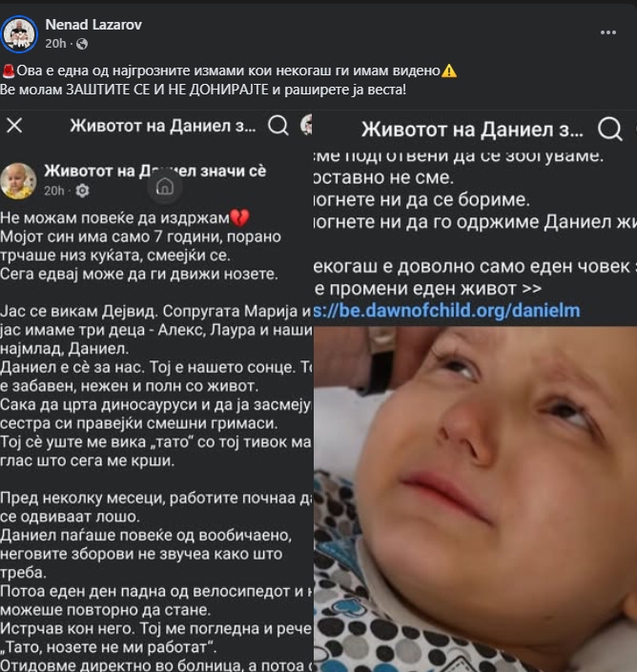The image size is (637, 672).
Task: Click the left screenshot post text 'Не можам повеќе да издржам'
Action: click(114, 218)
